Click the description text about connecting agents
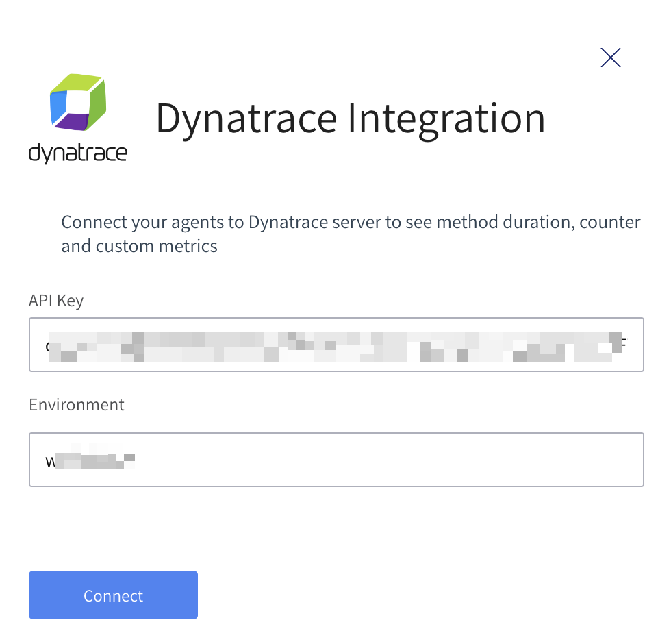This screenshot has height=644, width=671. [x=351, y=223]
